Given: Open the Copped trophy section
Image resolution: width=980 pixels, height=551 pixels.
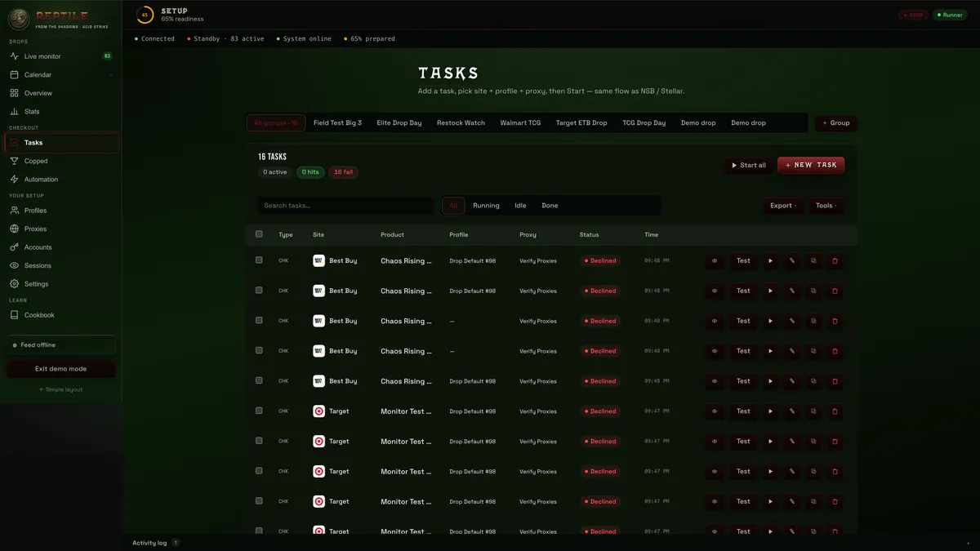Looking at the screenshot, I should [61, 161].
